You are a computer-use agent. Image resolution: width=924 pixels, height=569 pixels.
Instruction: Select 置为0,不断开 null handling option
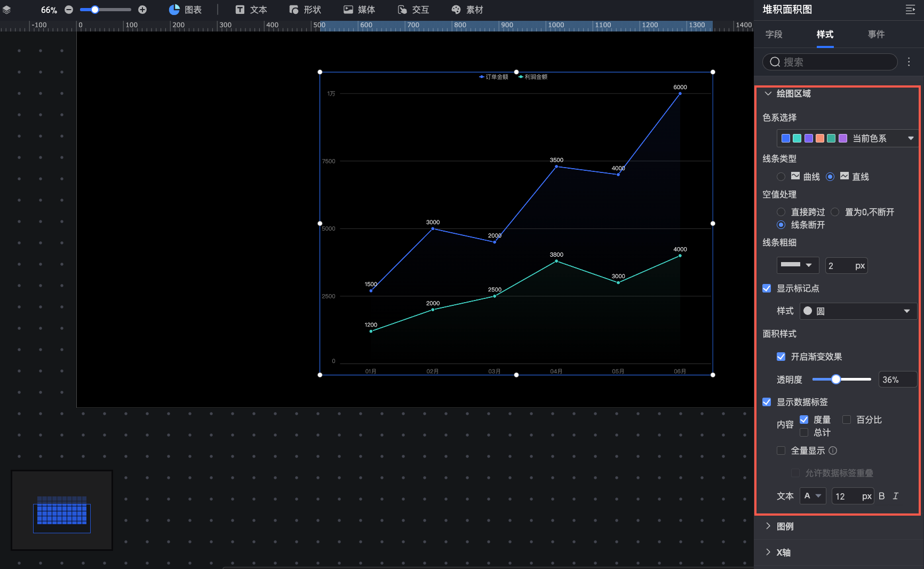(x=835, y=212)
